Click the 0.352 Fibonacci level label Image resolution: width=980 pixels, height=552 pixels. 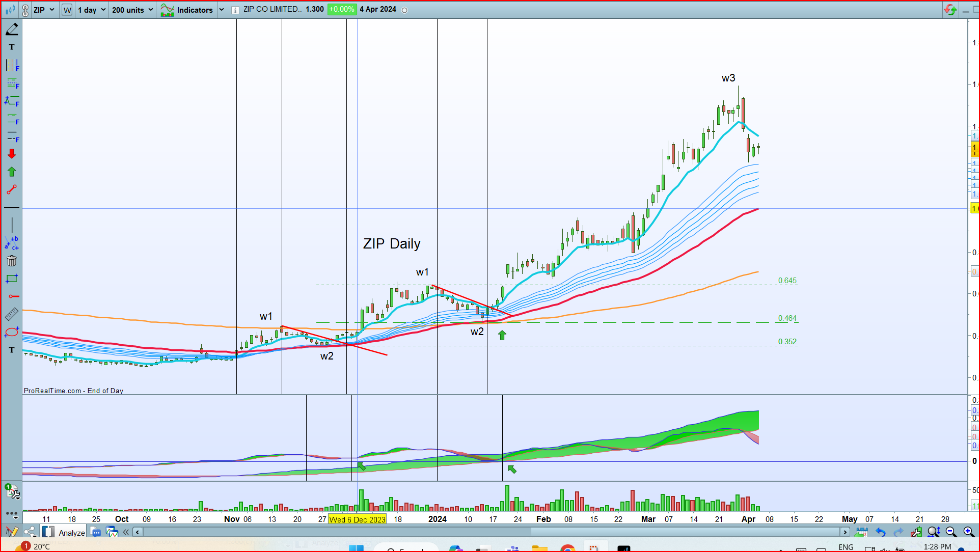tap(787, 342)
